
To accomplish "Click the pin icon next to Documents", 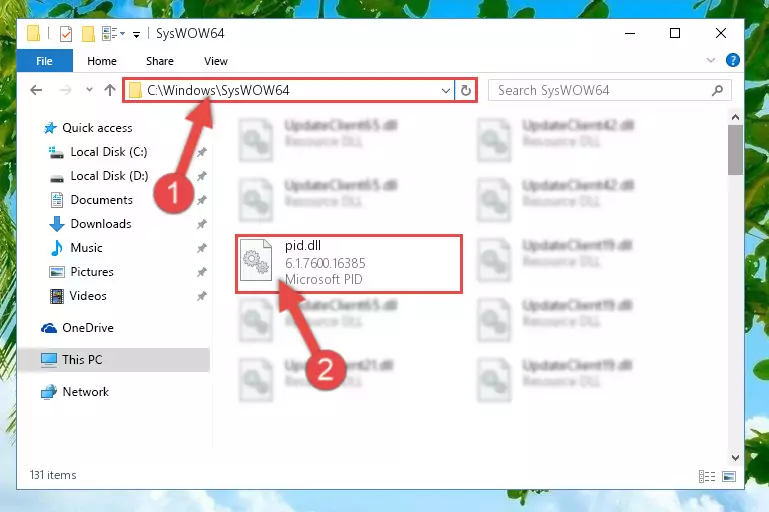I will click(202, 200).
